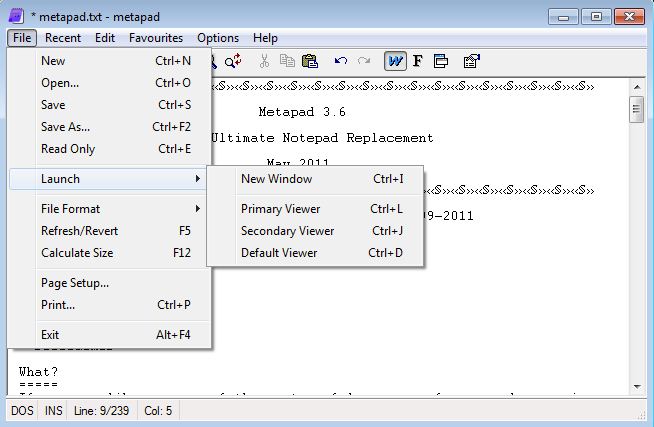Open the Help menu

point(265,38)
